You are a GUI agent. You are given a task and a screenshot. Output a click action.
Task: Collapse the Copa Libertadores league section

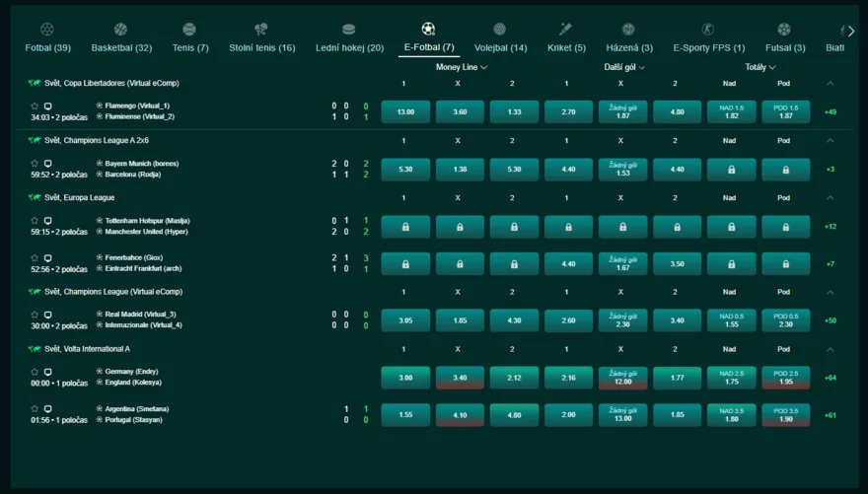(830, 84)
